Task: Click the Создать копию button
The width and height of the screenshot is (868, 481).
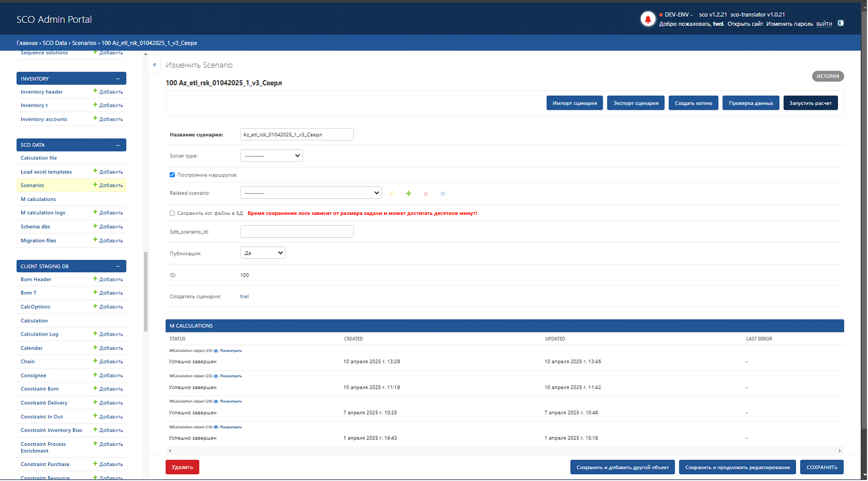Action: click(693, 103)
